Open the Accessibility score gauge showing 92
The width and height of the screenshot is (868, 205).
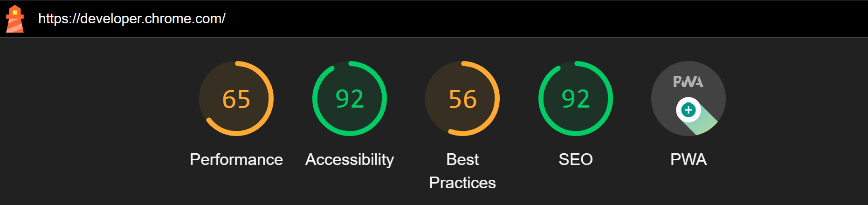point(350,98)
